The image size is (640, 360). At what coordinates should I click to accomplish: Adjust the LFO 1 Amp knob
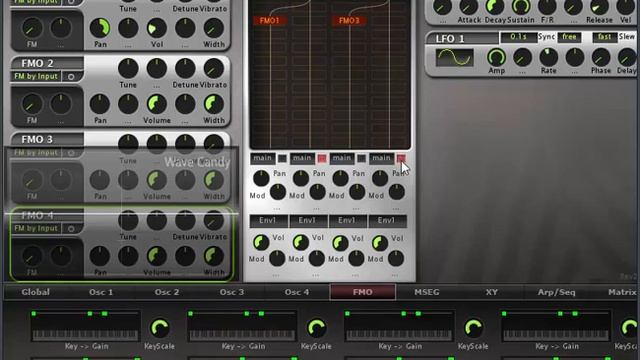pos(496,58)
